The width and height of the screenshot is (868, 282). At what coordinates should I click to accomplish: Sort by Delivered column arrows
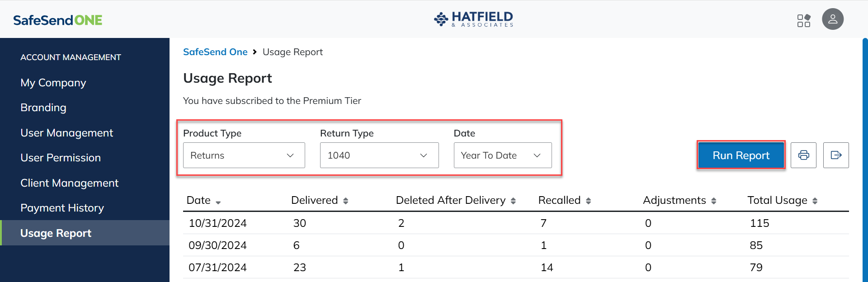(x=345, y=201)
